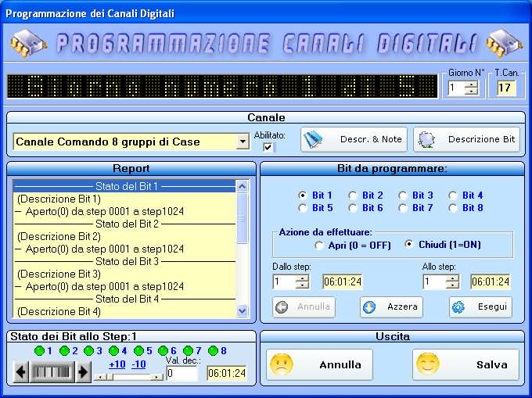Click the green LED for bit 2

(x=64, y=350)
